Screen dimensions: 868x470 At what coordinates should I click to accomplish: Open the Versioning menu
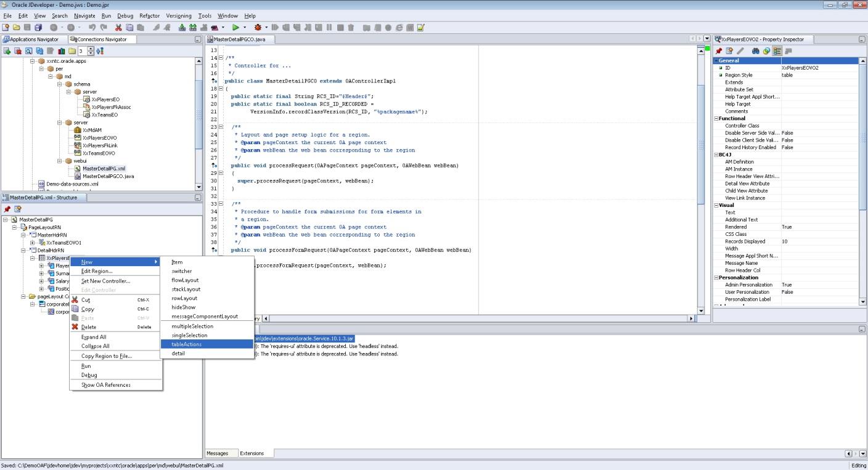(179, 15)
